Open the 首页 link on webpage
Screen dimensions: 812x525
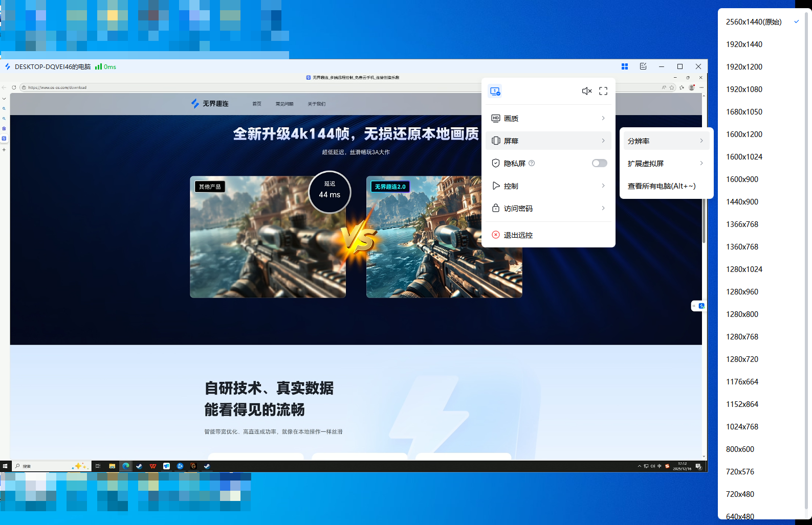(x=257, y=104)
